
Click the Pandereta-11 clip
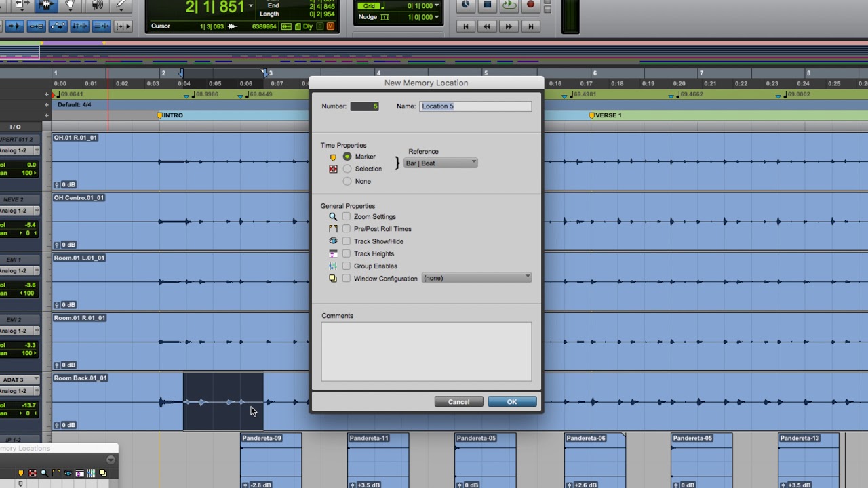click(378, 461)
